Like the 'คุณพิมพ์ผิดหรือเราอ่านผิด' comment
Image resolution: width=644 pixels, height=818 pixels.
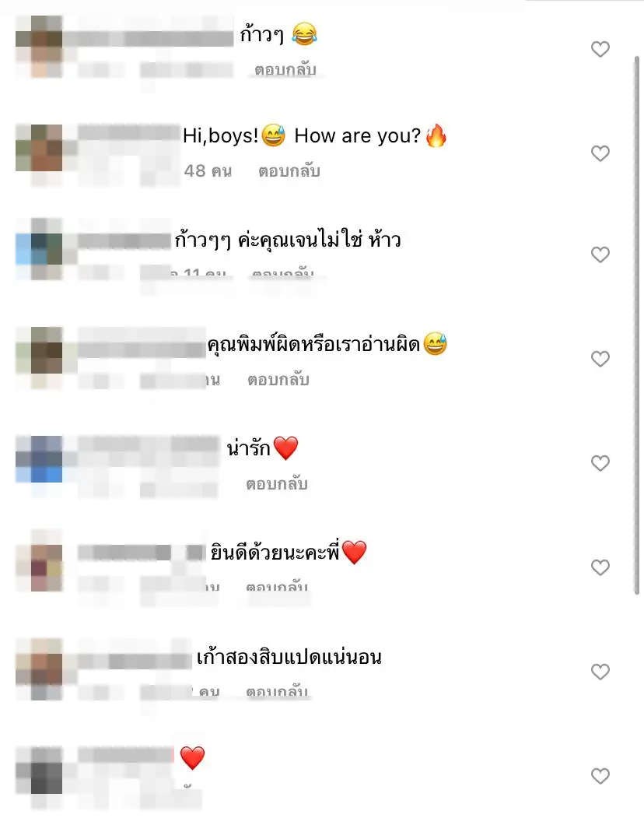click(x=600, y=359)
